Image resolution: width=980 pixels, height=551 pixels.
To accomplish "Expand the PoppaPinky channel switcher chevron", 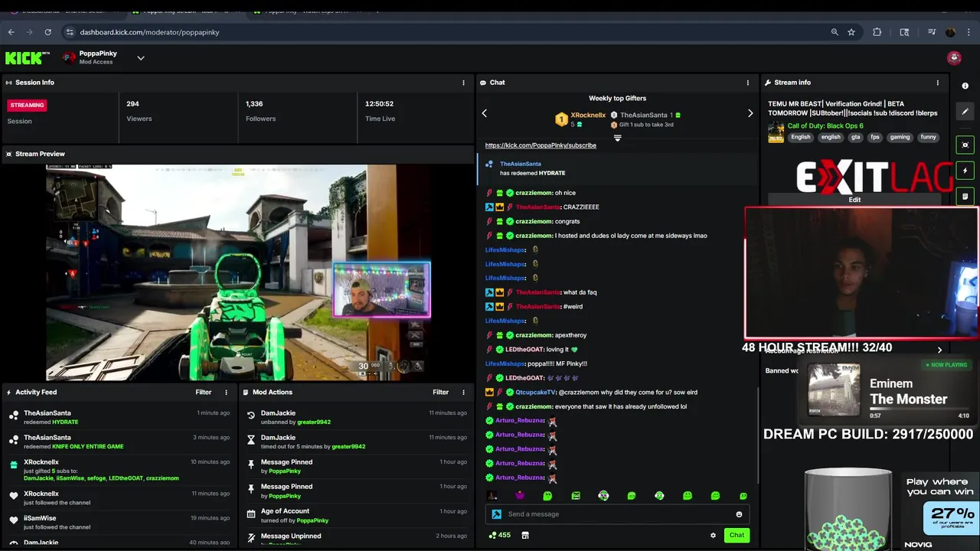I will pos(141,58).
